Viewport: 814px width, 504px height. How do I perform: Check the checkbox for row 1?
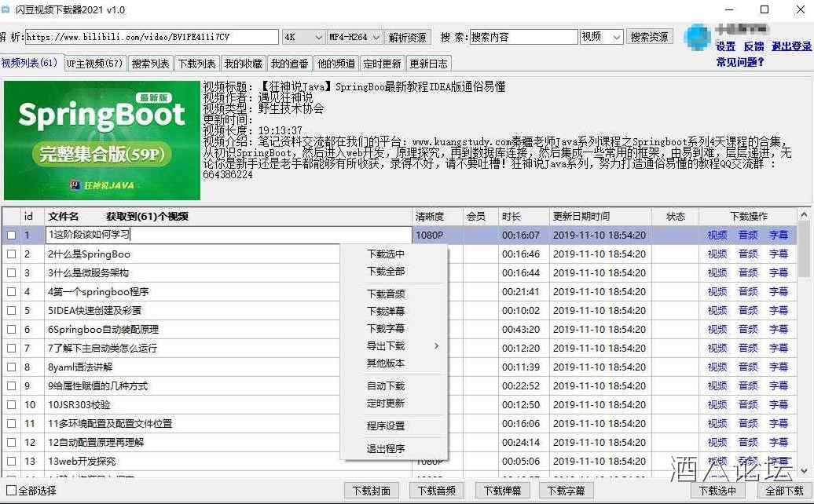[x=11, y=235]
